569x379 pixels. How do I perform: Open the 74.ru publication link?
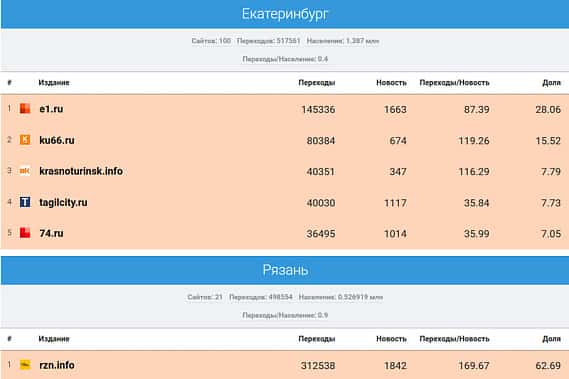(x=51, y=233)
